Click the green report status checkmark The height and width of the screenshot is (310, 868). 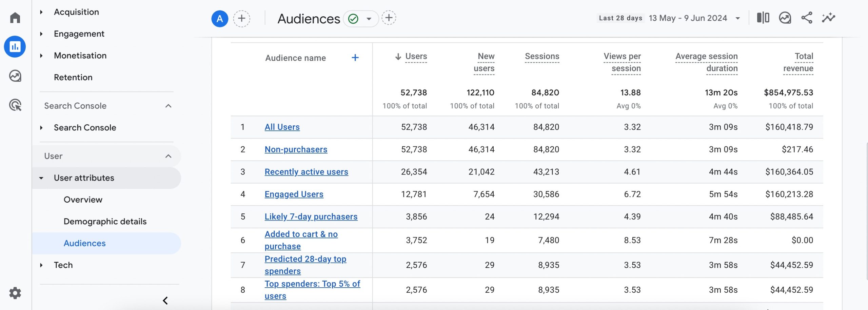click(353, 19)
